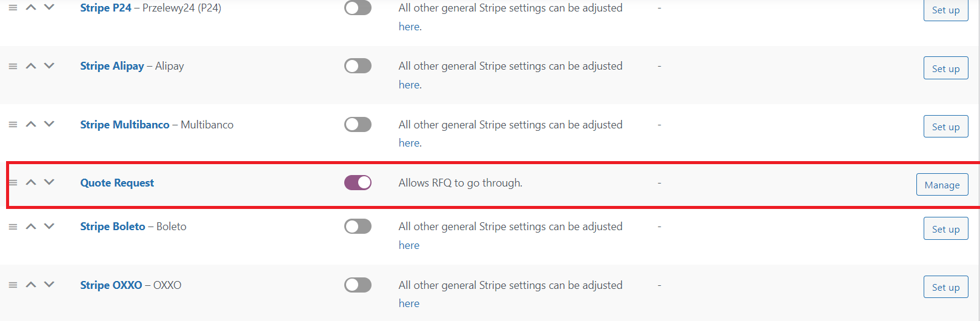
Task: Enable the Stripe Multibanco toggle
Action: tap(358, 124)
